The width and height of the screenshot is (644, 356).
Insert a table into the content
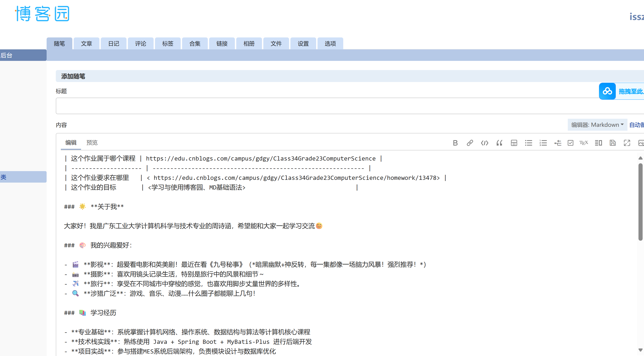coord(514,143)
